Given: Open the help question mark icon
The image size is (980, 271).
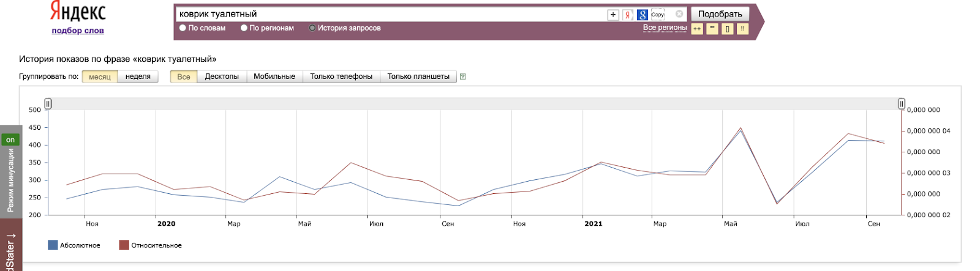Looking at the screenshot, I should click(463, 76).
